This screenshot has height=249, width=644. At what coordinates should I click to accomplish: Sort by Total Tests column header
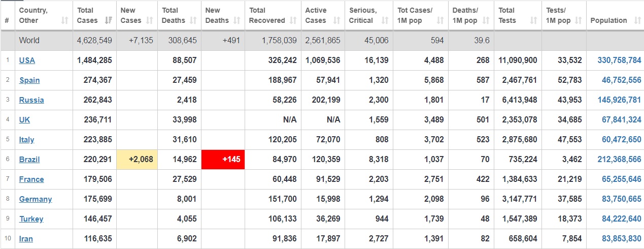[518, 15]
